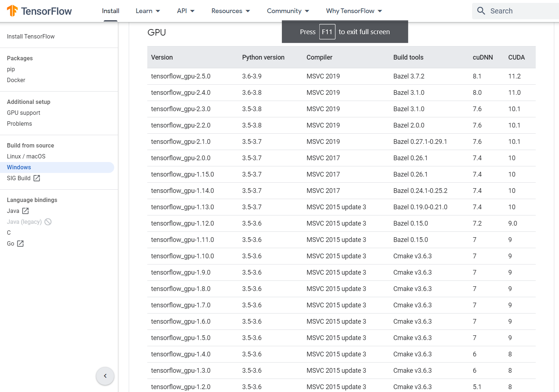Open the GPU support page

[x=24, y=113]
